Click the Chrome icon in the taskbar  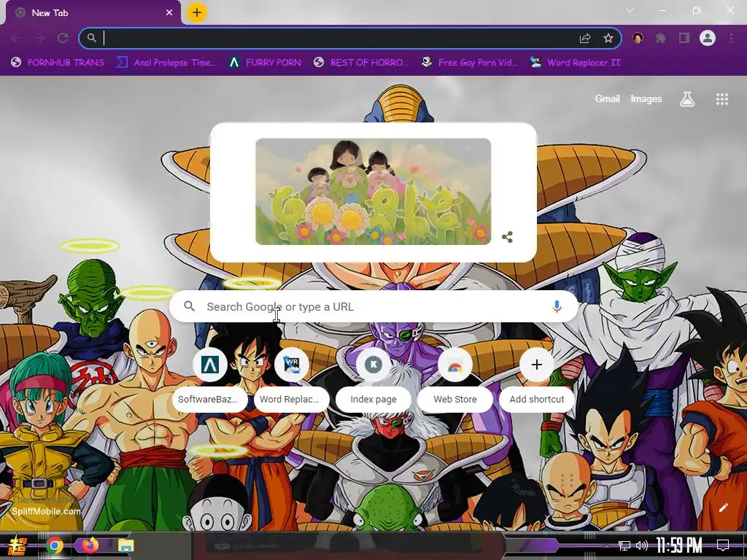point(55,545)
